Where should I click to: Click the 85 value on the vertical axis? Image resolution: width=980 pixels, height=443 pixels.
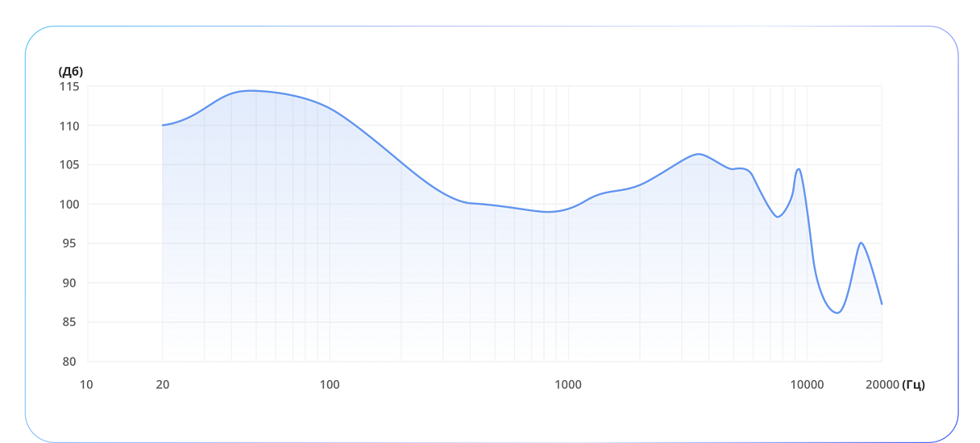tap(69, 322)
